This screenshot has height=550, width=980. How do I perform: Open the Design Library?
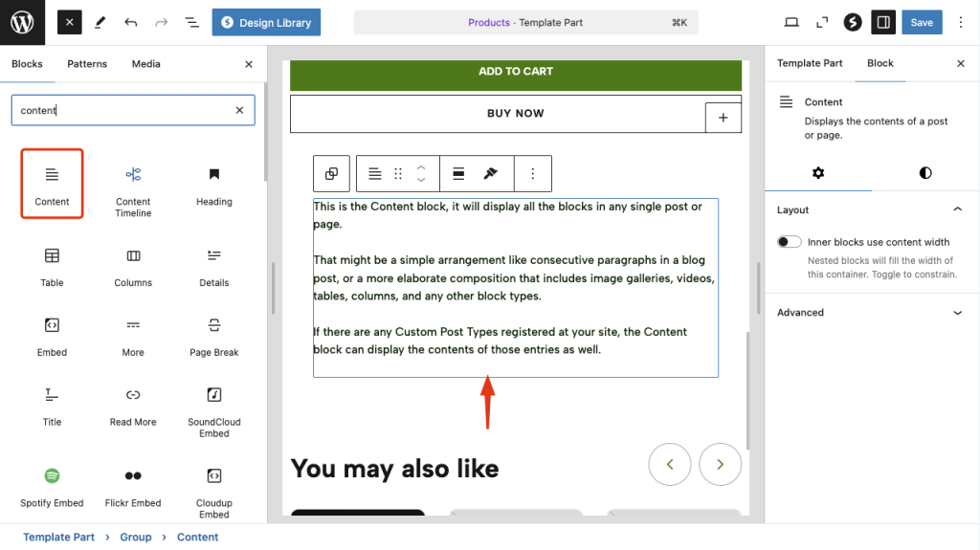pos(266,22)
